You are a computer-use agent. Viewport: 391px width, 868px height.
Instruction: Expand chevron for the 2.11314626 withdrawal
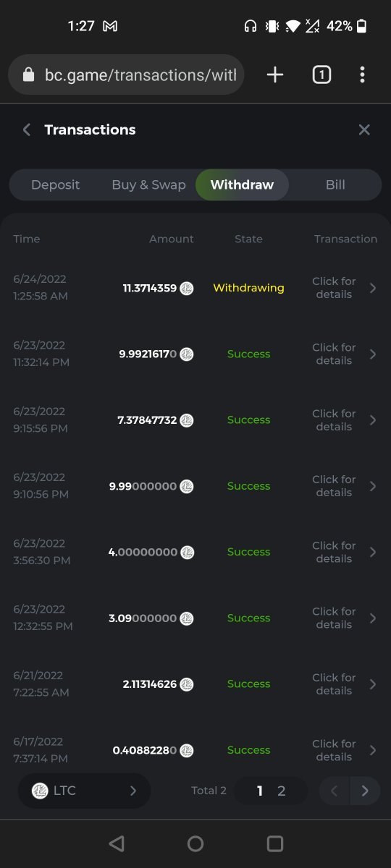click(x=373, y=684)
